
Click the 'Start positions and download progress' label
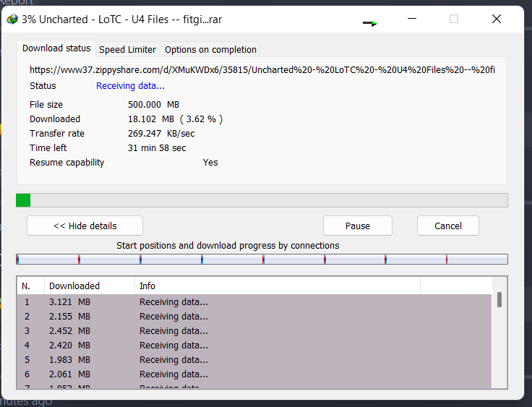(228, 245)
